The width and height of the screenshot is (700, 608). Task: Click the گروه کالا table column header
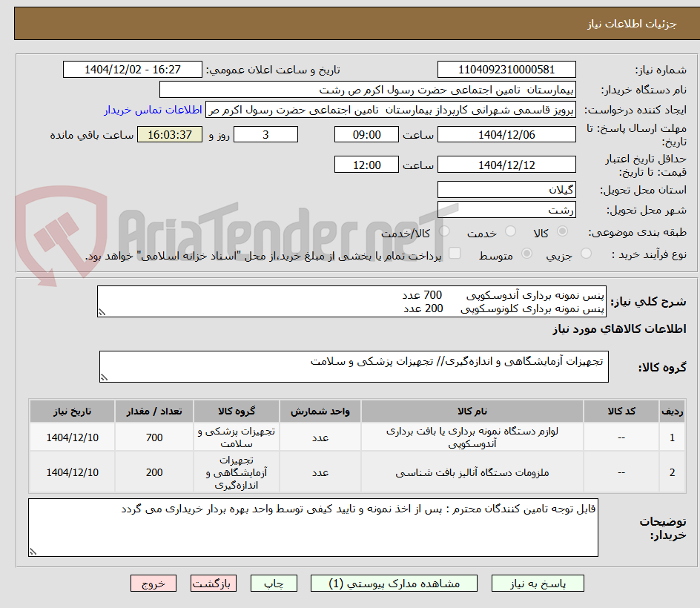237,411
